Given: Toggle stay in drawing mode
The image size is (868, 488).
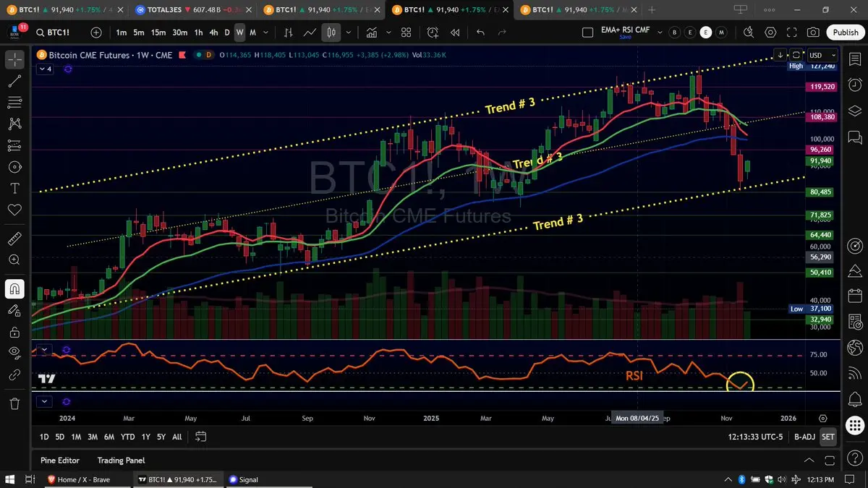Looking at the screenshot, I should (14, 310).
